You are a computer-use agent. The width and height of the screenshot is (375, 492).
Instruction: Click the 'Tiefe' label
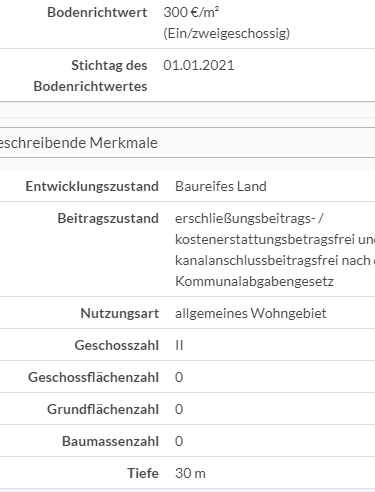[143, 473]
